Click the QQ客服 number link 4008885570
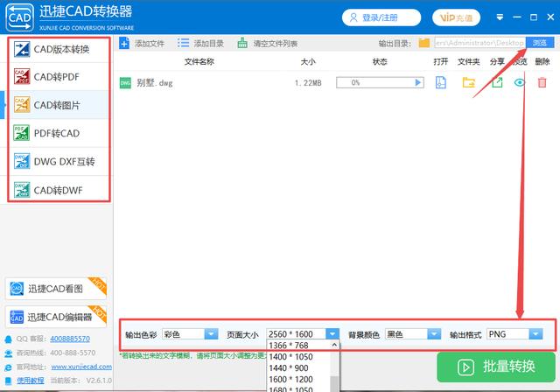The width and height of the screenshot is (560, 392). coord(70,339)
